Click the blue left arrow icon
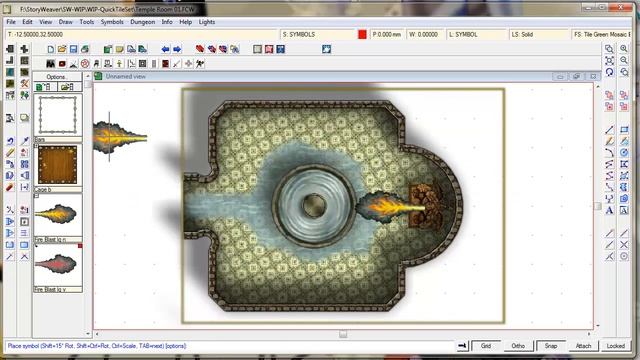 pyautogui.click(x=165, y=49)
